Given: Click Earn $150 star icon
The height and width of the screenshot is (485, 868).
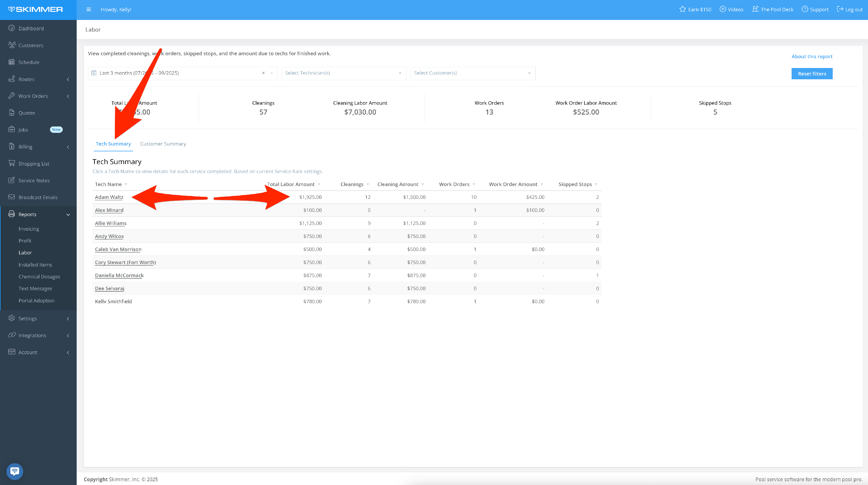Looking at the screenshot, I should [682, 10].
